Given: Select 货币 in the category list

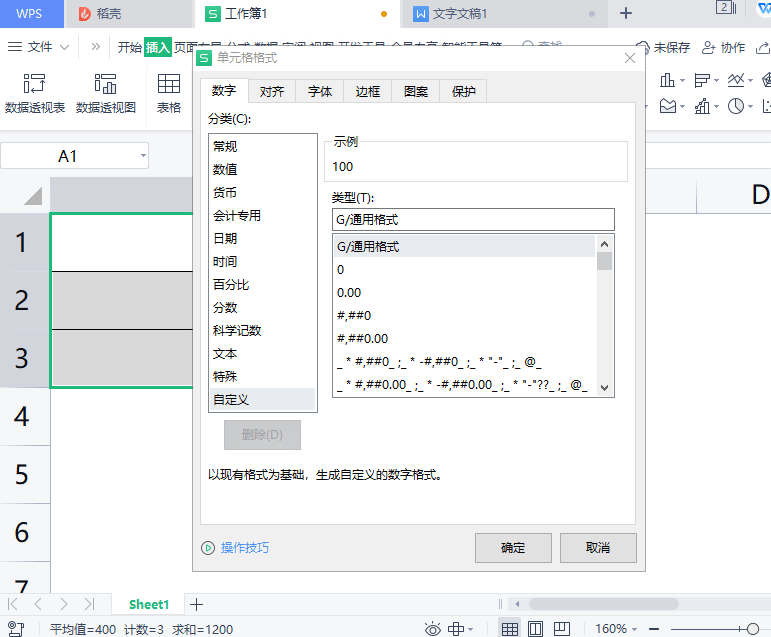Looking at the screenshot, I should click(226, 192).
